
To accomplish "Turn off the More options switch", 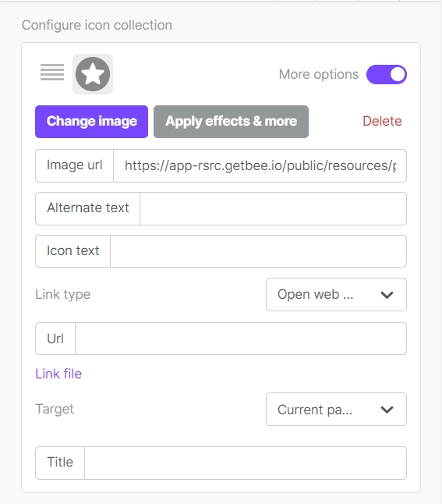I will pos(387,74).
